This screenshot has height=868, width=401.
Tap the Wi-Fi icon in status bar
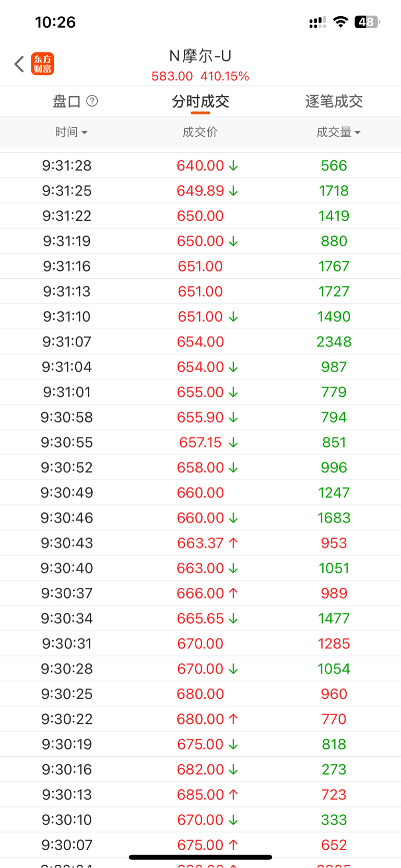(x=340, y=22)
